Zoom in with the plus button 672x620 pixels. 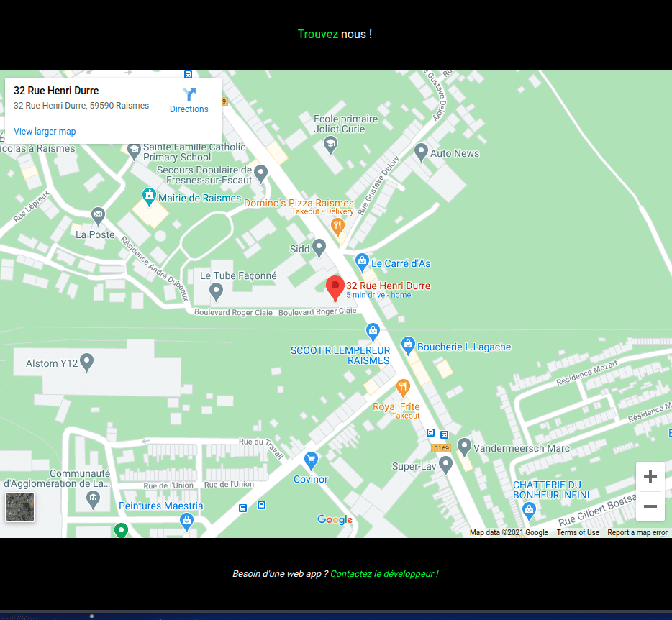(x=650, y=477)
